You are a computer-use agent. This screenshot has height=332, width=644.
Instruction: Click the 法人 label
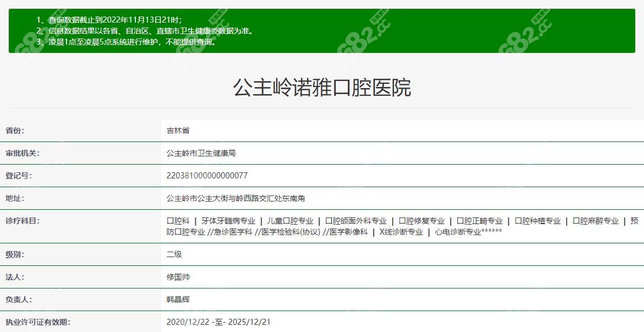coord(15,277)
